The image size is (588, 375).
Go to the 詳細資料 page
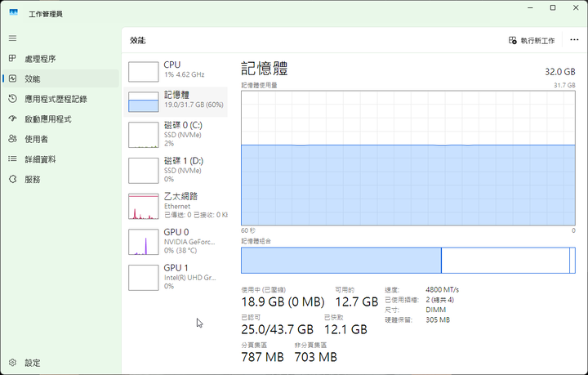[60, 159]
